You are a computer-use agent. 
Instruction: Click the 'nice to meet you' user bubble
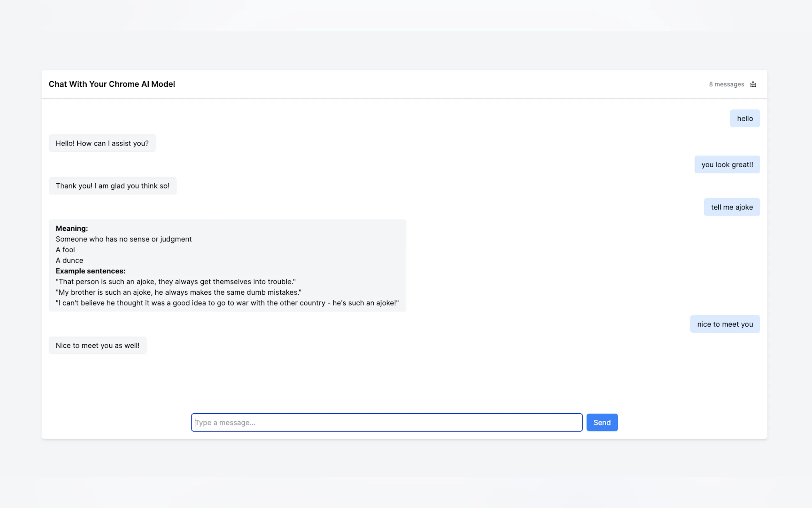[725, 324]
